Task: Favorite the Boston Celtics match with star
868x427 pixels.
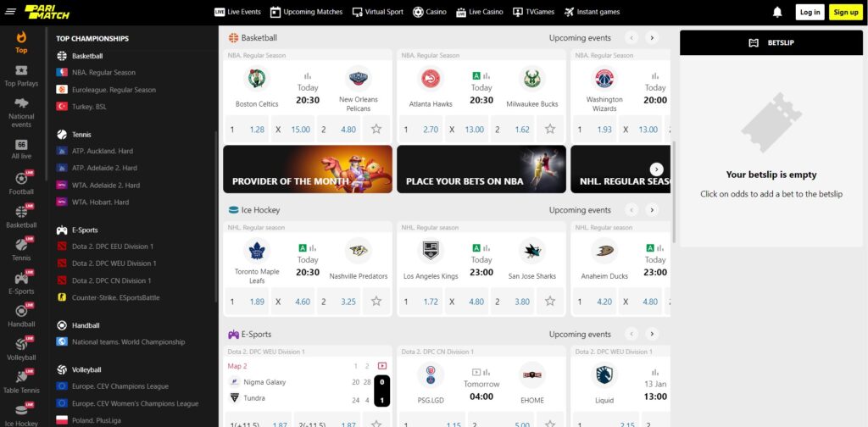Action: point(376,129)
